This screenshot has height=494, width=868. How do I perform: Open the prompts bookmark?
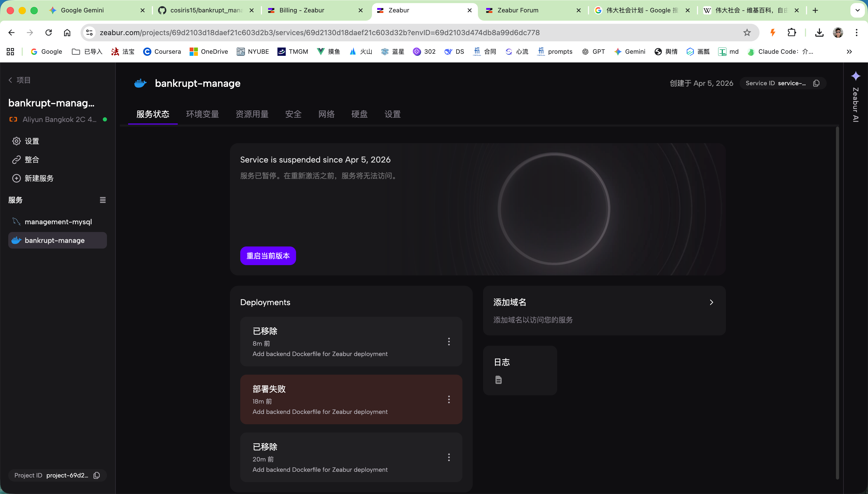[x=555, y=52]
